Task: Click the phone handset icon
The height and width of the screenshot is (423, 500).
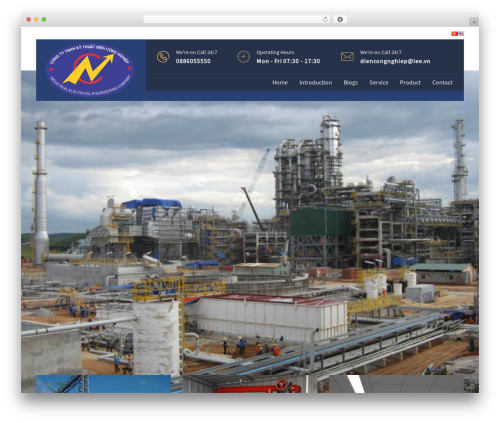Action: pos(163,57)
